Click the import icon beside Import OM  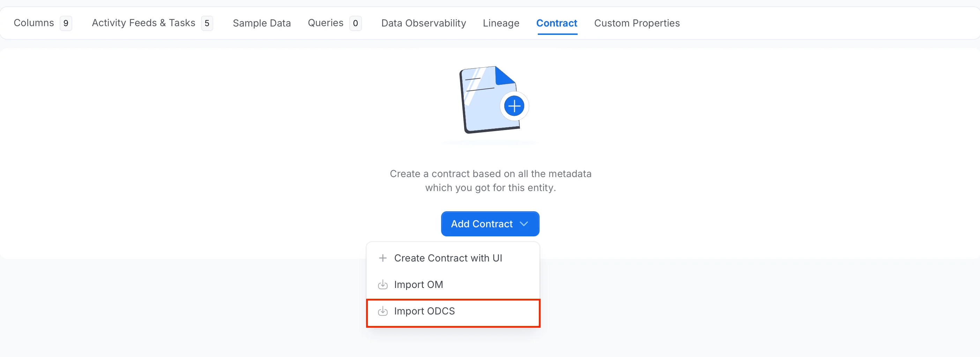(x=383, y=285)
